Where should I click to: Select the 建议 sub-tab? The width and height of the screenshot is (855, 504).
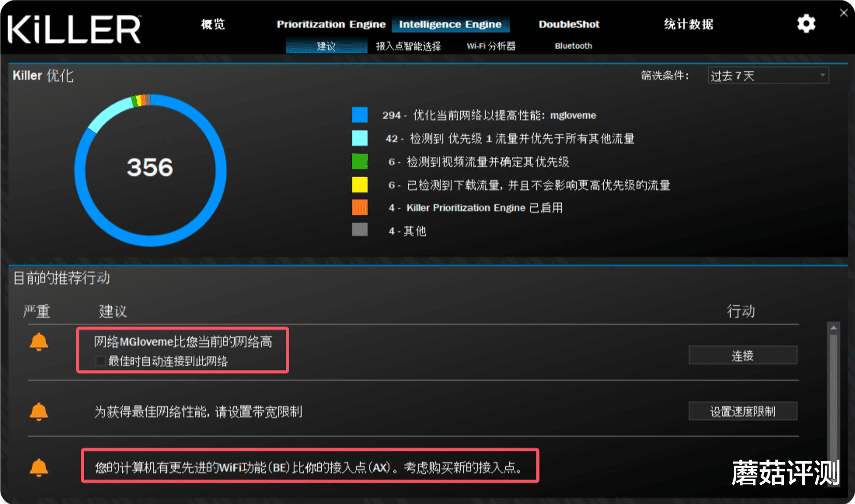pos(326,46)
